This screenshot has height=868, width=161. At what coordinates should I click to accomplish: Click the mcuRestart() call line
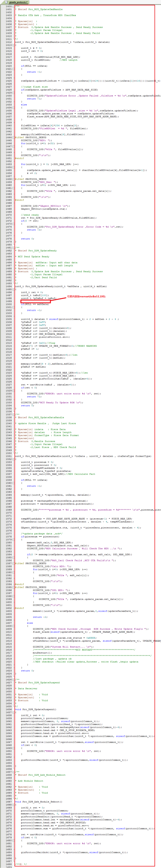tap(40, 653)
